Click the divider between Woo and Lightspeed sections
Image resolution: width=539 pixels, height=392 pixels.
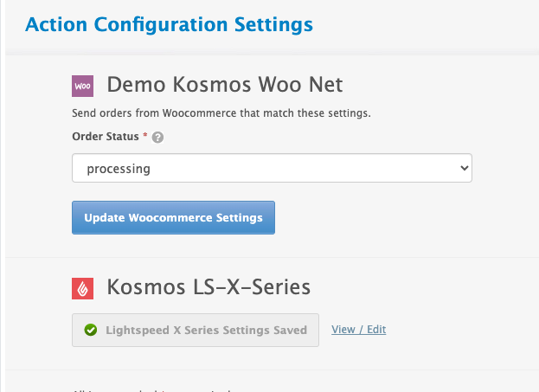[x=272, y=257]
